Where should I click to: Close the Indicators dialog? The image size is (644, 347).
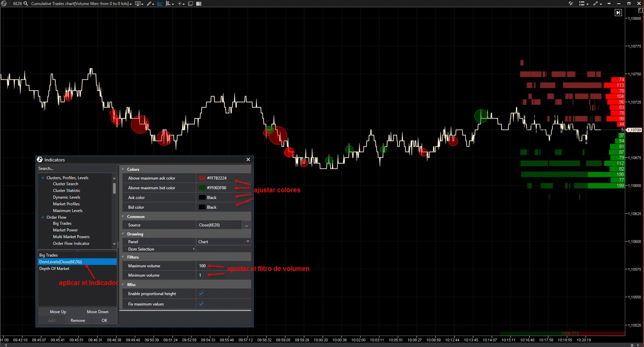pyautogui.click(x=248, y=159)
